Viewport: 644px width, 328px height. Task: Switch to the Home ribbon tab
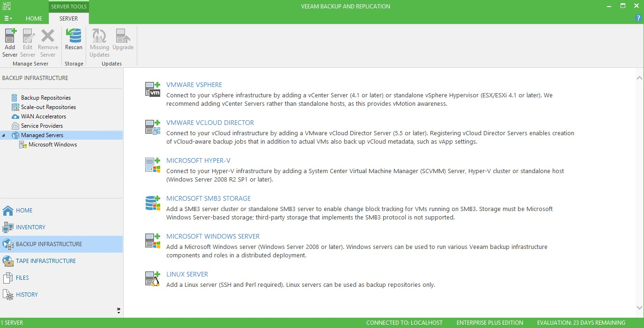coord(34,19)
